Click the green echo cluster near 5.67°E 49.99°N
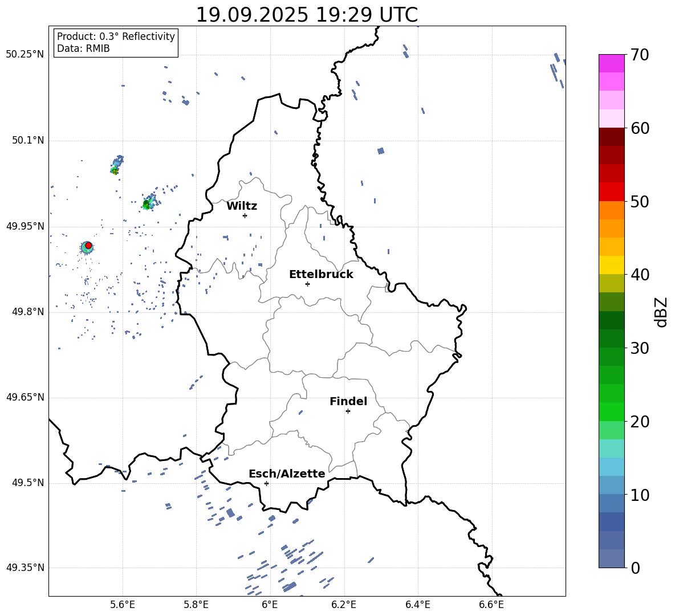Image resolution: width=675 pixels, height=616 pixels. [148, 203]
